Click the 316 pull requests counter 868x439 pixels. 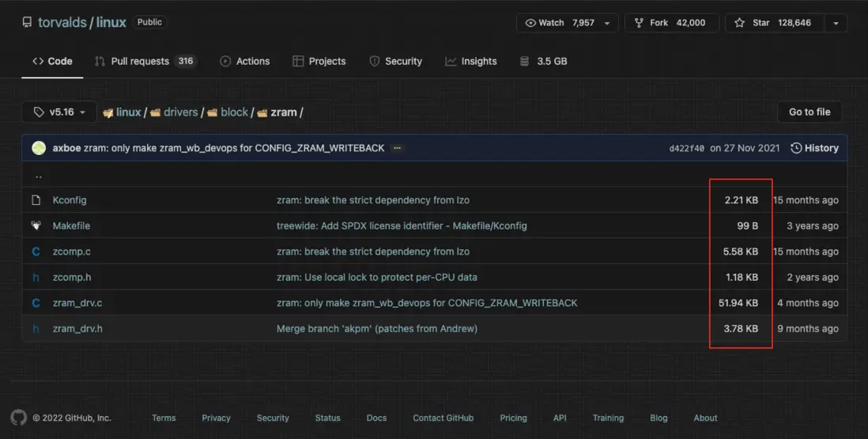tap(186, 61)
